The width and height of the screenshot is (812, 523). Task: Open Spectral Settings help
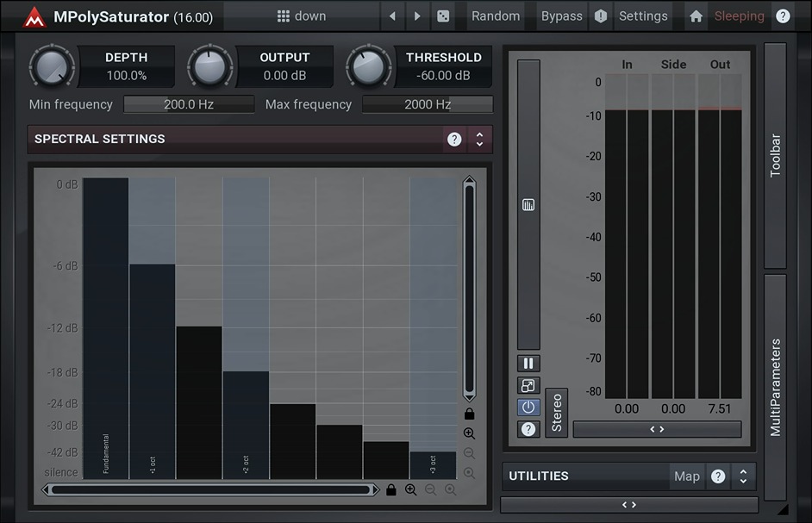tap(454, 139)
